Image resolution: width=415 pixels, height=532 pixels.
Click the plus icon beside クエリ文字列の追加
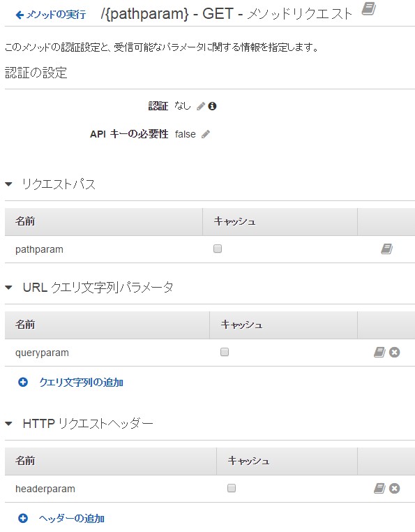[23, 383]
